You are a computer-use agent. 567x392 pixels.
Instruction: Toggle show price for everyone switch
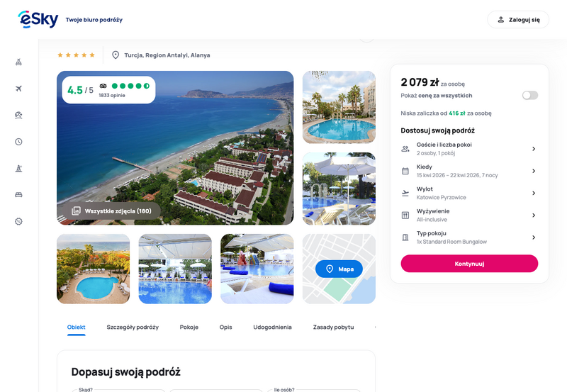pos(529,96)
